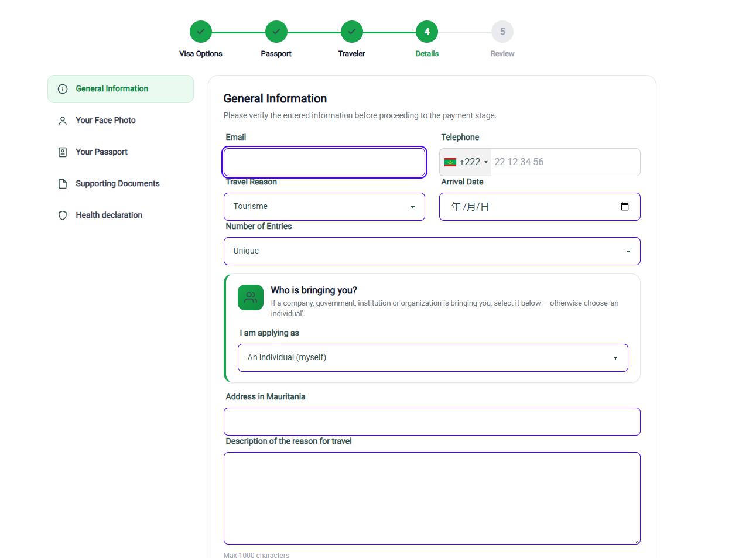756x558 pixels.
Task: Open the Arrival Date calendar picker icon
Action: pyautogui.click(x=625, y=207)
